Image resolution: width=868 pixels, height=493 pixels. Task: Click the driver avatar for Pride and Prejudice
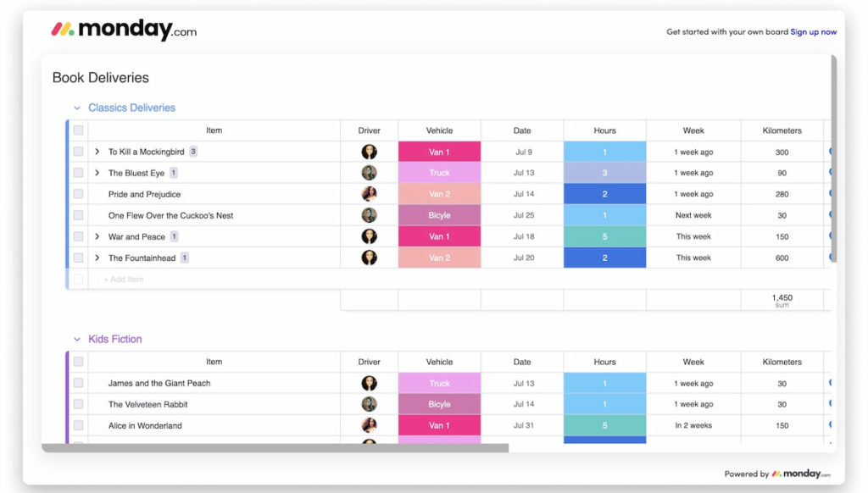369,193
